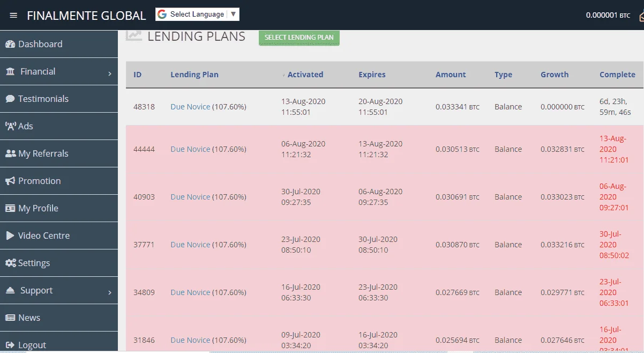
Task: Sort by the Expires column header
Action: point(372,75)
